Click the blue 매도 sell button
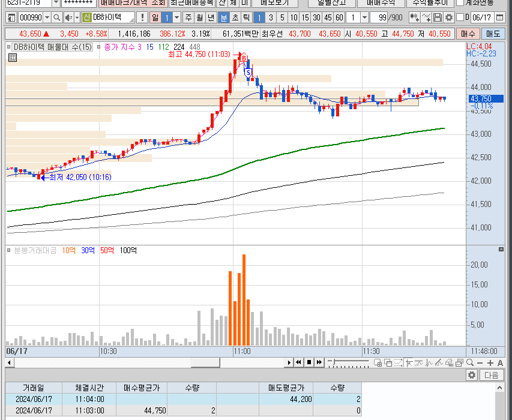512x420 pixels. tap(493, 34)
